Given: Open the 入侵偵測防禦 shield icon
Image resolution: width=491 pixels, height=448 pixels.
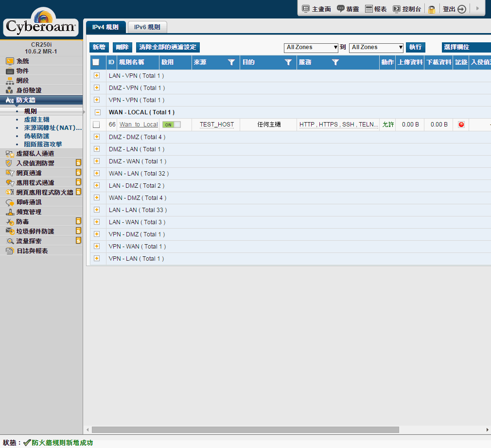Looking at the screenshot, I should point(10,163).
